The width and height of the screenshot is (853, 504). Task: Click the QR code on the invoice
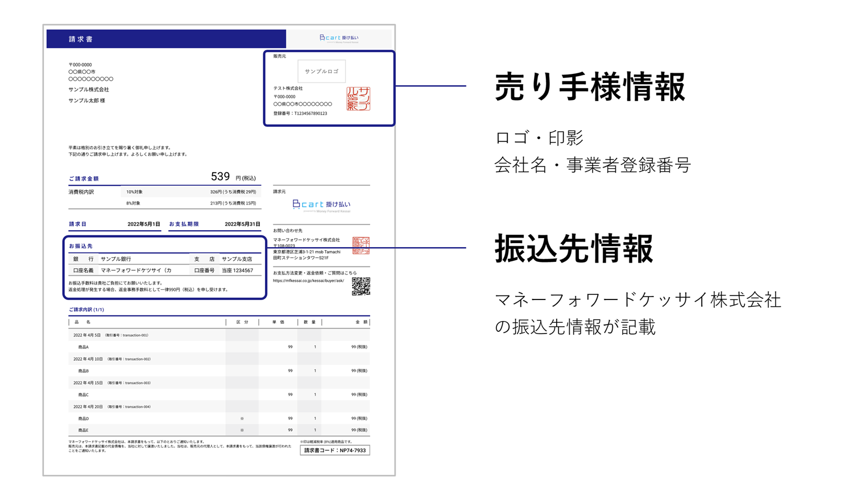361,286
